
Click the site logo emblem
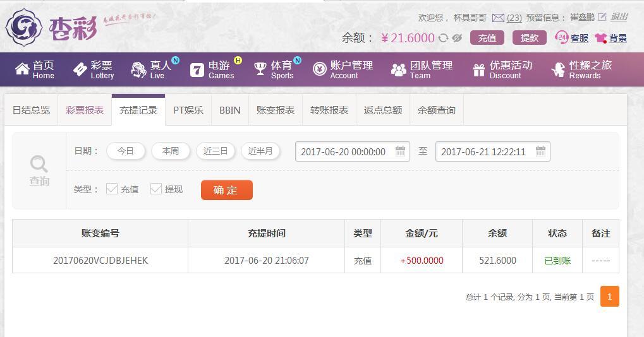[x=24, y=28]
